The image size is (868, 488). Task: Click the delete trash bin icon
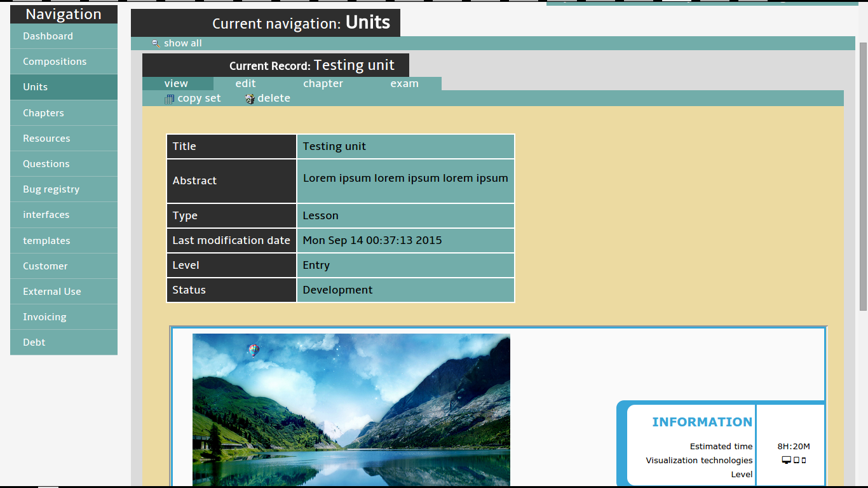point(250,99)
